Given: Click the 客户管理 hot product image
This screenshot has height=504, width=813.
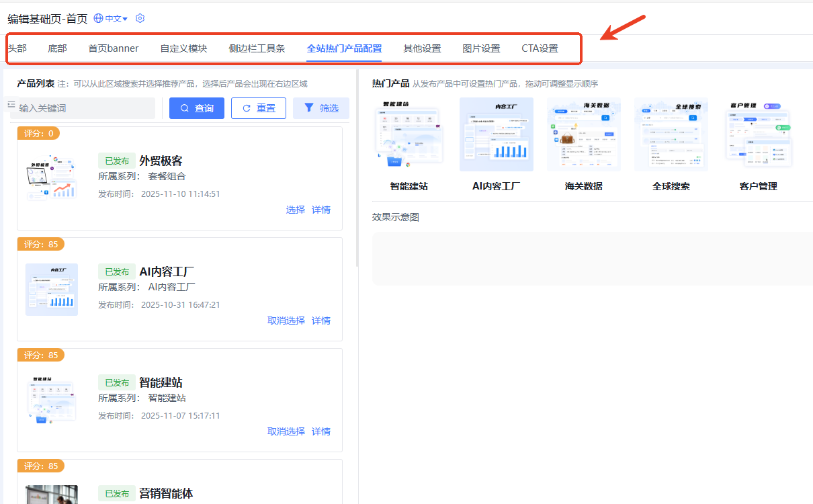Looking at the screenshot, I should [758, 134].
